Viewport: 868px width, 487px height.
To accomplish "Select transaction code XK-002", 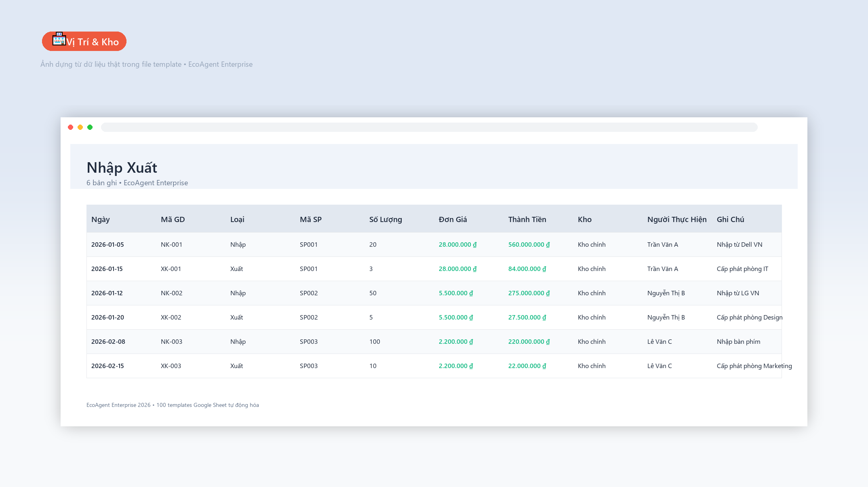I will tap(171, 318).
